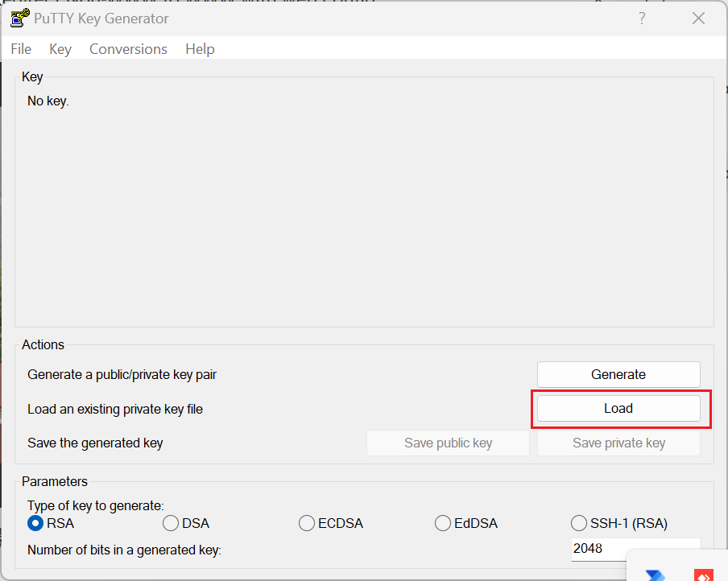Viewport: 728px width, 581px height.
Task: Close the PuTTY Key Generator window
Action: tap(698, 19)
